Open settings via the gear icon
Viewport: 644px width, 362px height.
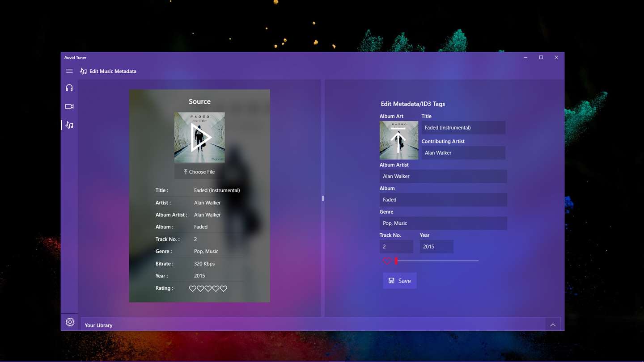(x=70, y=322)
